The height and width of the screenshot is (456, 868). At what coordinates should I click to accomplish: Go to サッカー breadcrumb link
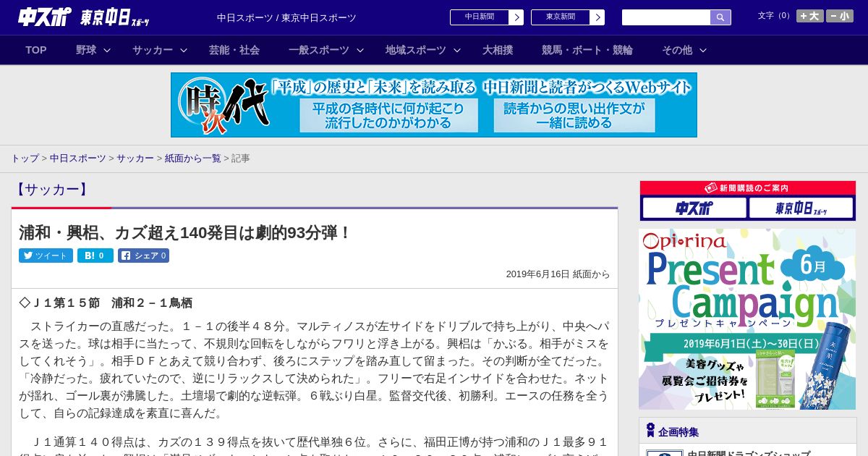coord(135,158)
